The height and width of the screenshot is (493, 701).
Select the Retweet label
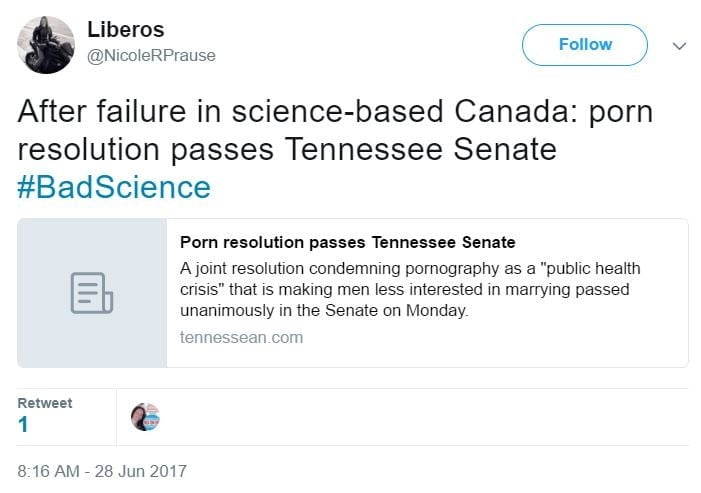pos(45,403)
